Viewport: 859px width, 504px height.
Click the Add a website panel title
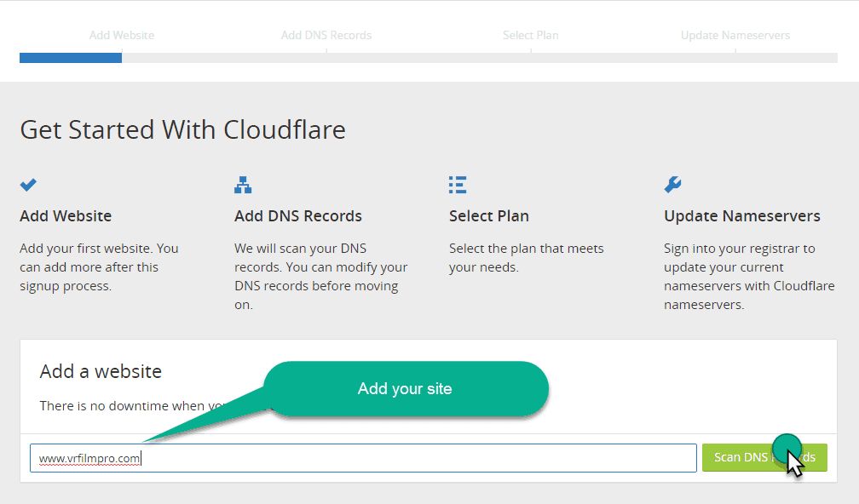[x=101, y=371]
